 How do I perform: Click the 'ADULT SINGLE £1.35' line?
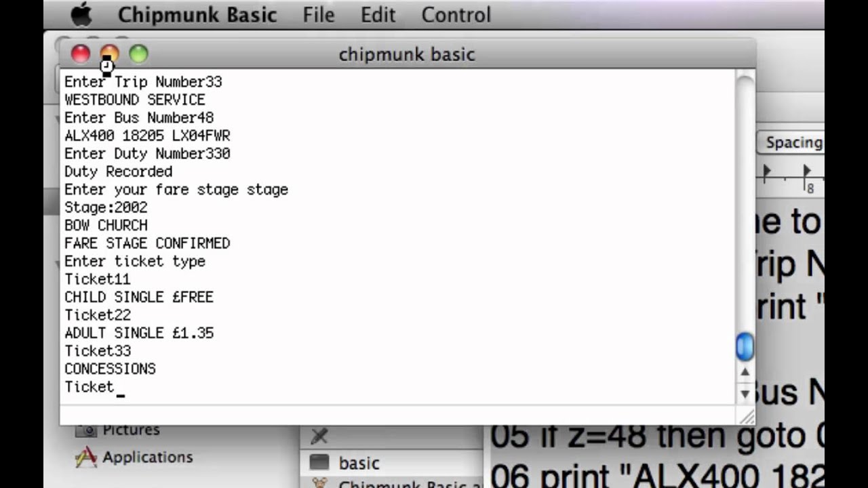(139, 333)
